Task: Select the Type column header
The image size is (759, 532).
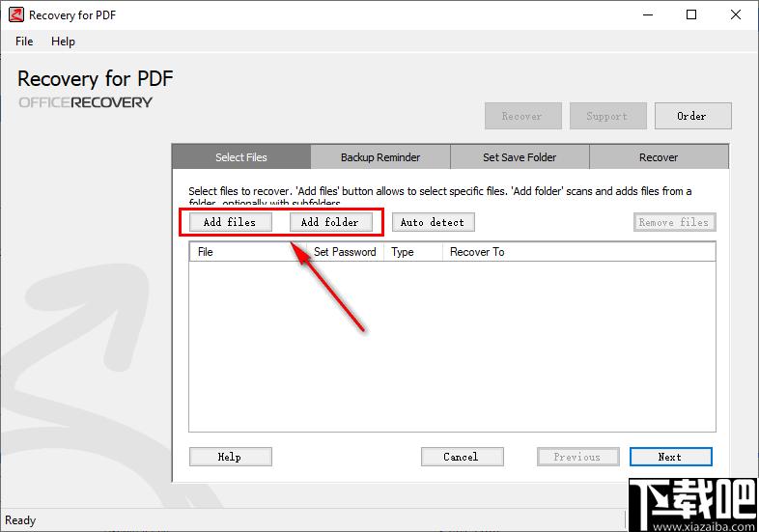Action: (413, 252)
